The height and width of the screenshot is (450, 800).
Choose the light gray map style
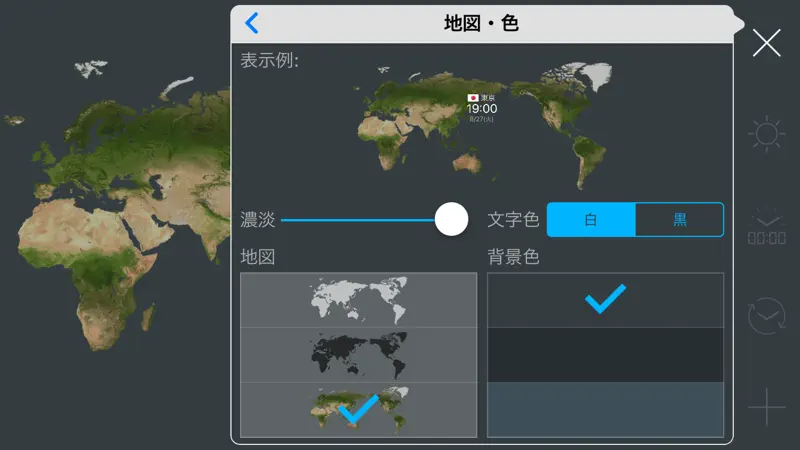coord(359,300)
